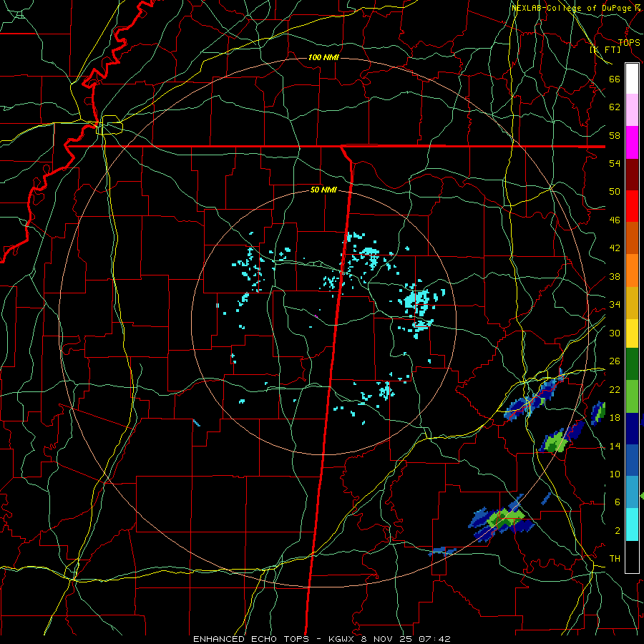Click the 50 NMI range ring label

pos(323,190)
